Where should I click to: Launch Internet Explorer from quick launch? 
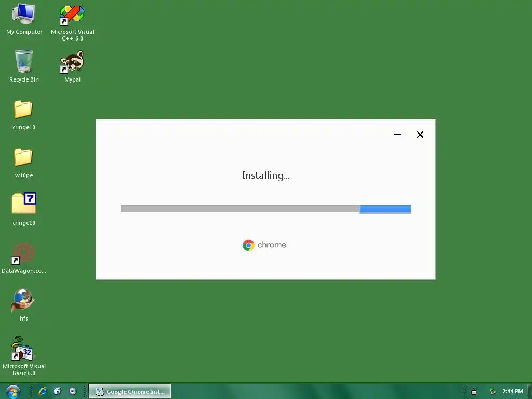click(x=43, y=391)
